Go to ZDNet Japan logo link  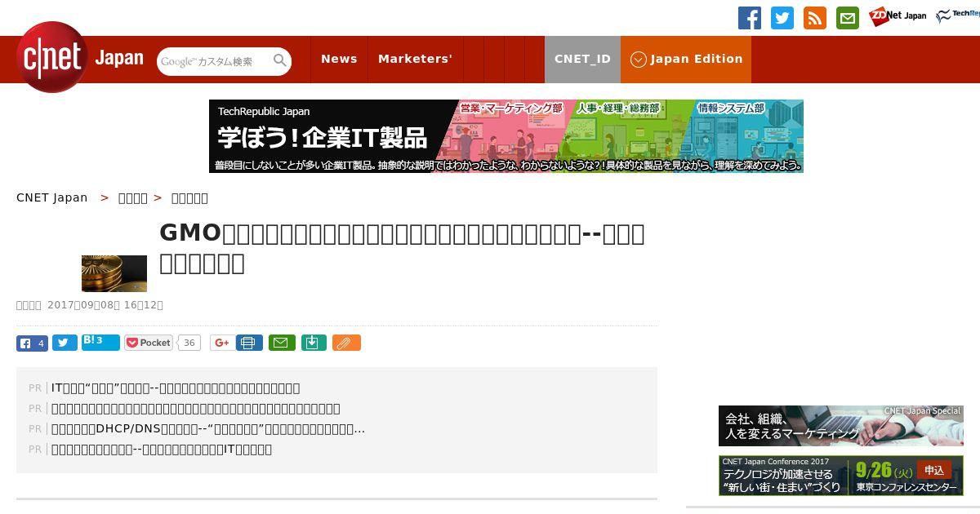click(x=898, y=16)
